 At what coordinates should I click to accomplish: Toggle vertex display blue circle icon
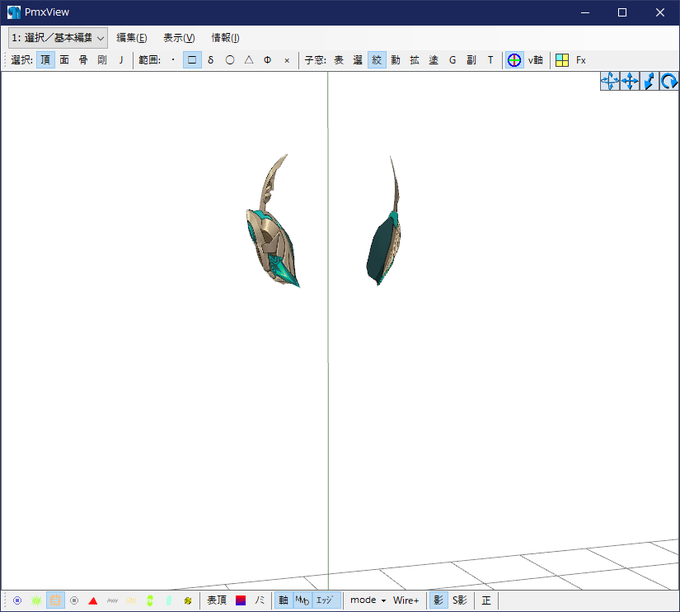tap(17, 601)
